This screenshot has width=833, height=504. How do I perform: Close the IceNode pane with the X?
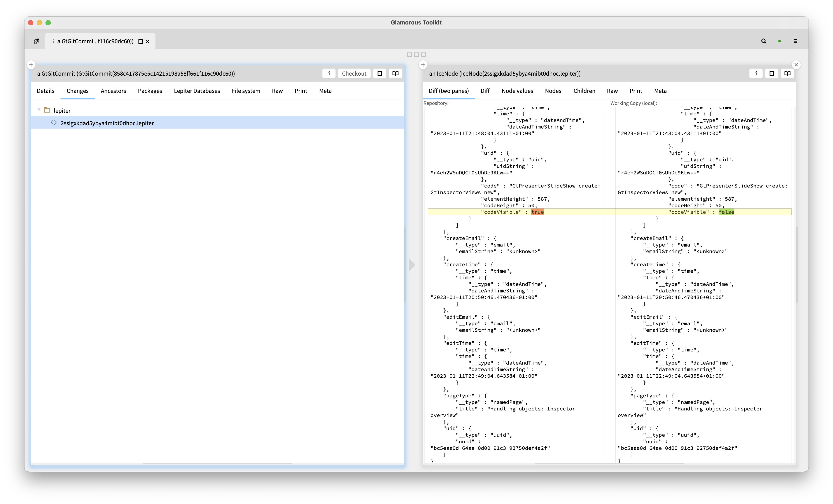(x=796, y=65)
